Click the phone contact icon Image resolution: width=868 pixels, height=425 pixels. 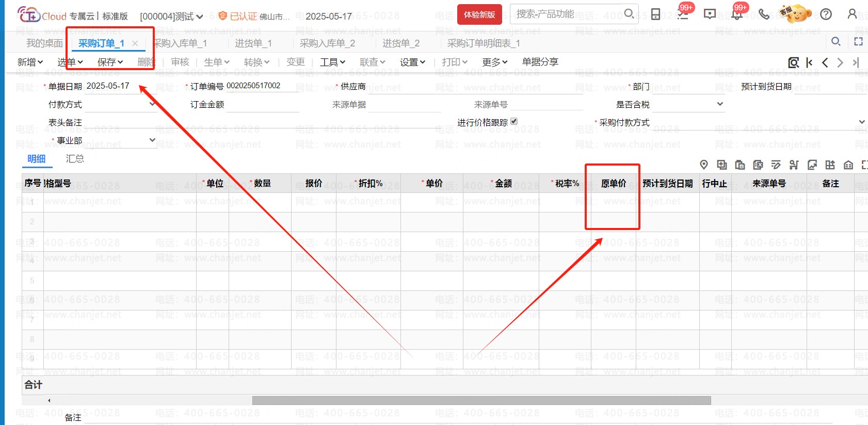tap(764, 14)
